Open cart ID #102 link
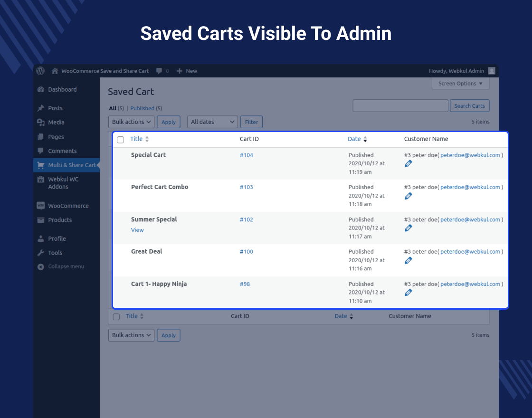 pyautogui.click(x=247, y=219)
